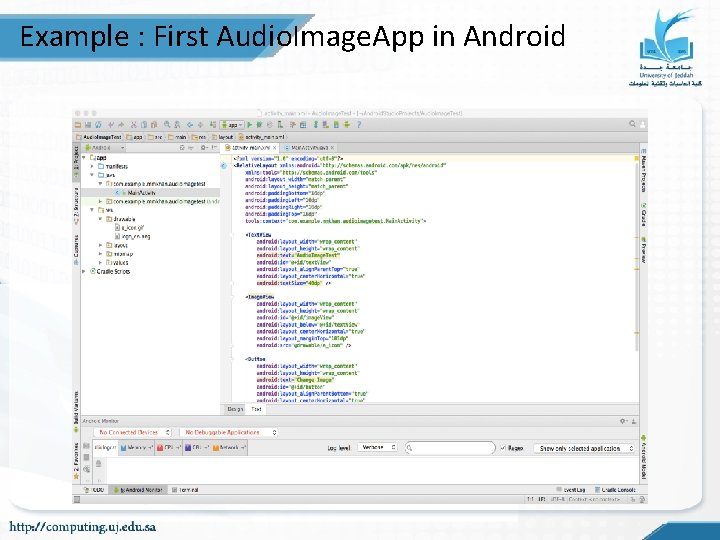
Task: Click AudioImageTest in the breadcrumb bar
Action: click(x=101, y=137)
